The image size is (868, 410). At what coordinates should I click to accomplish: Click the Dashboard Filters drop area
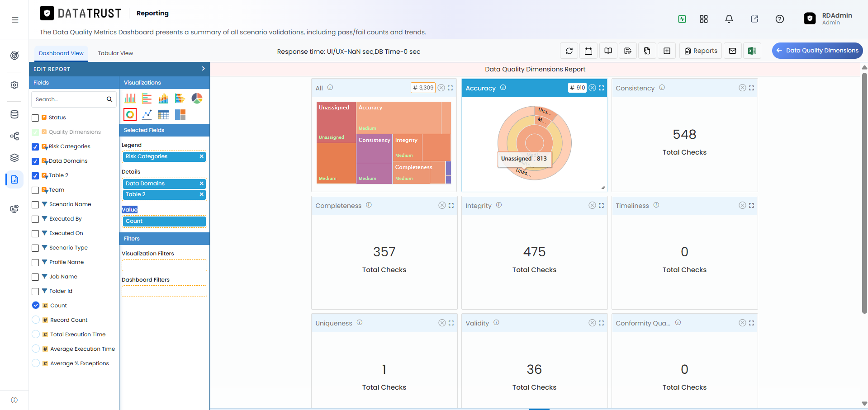tap(164, 291)
